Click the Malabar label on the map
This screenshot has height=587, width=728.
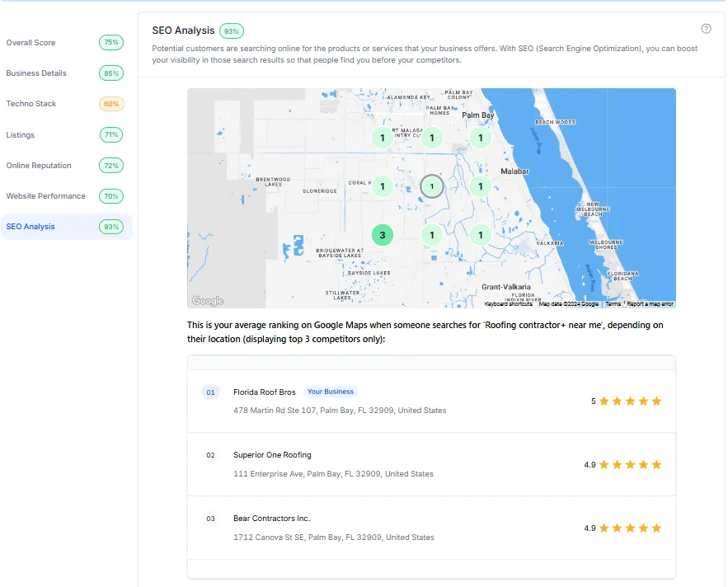pyautogui.click(x=514, y=171)
